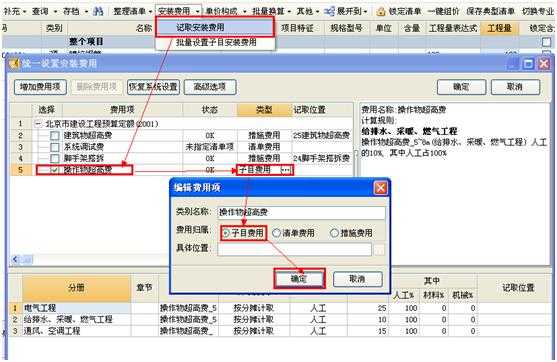Click the 项目特征 column header

tap(297, 28)
